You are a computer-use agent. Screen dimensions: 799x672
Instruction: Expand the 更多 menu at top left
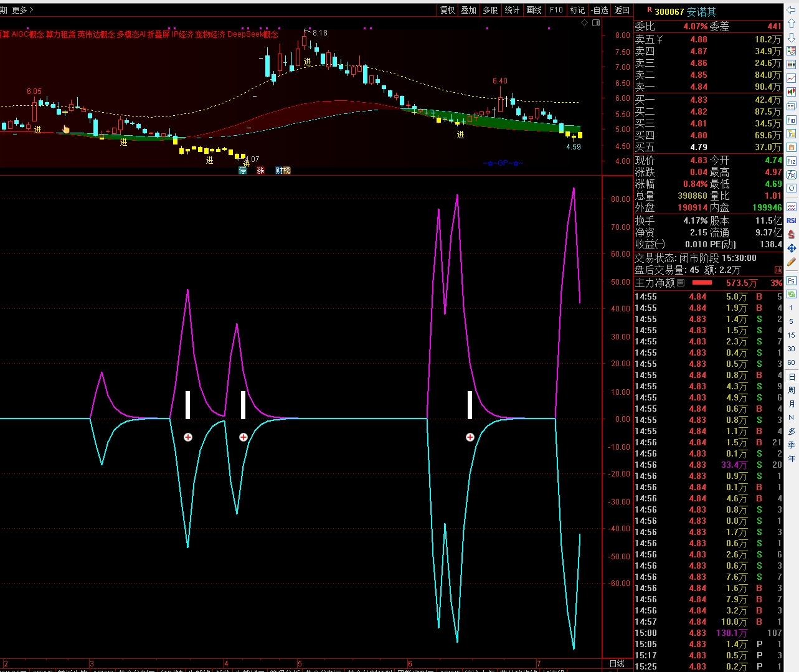[x=22, y=10]
